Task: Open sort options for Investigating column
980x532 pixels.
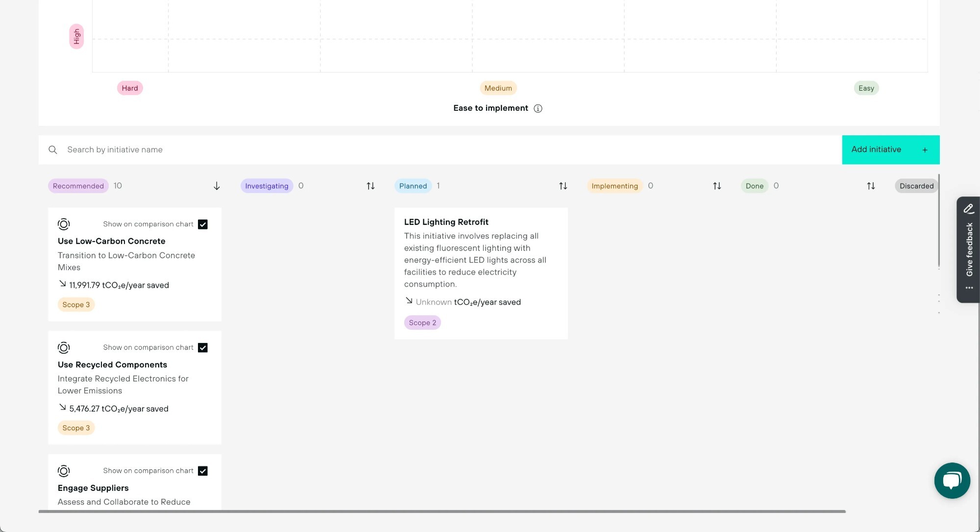Action: click(x=370, y=186)
